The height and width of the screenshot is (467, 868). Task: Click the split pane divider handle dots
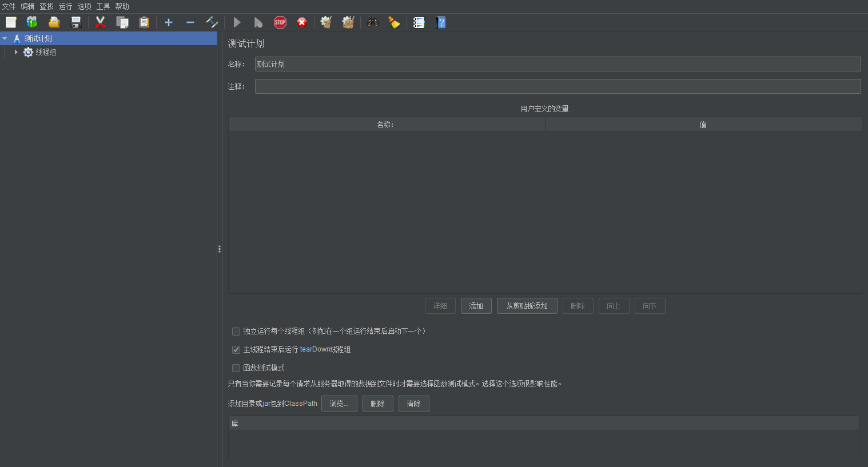click(220, 249)
